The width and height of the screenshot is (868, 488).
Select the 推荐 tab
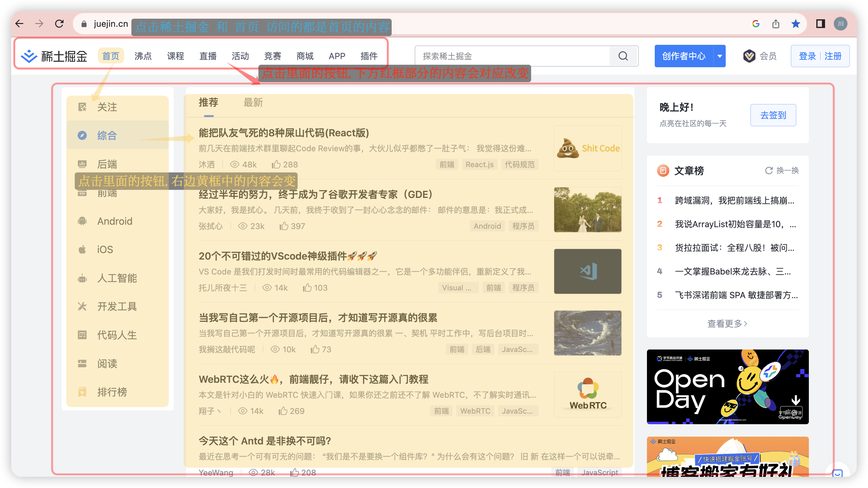click(x=208, y=103)
